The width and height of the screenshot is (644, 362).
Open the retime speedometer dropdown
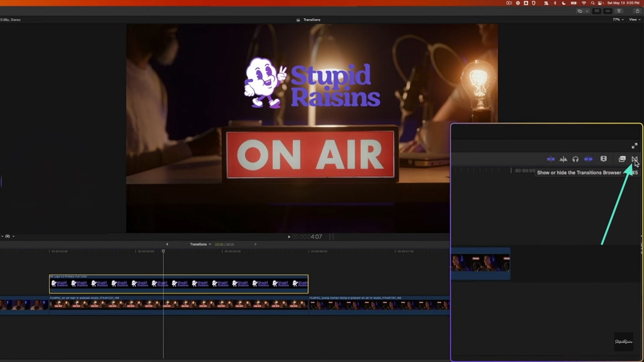point(8,237)
